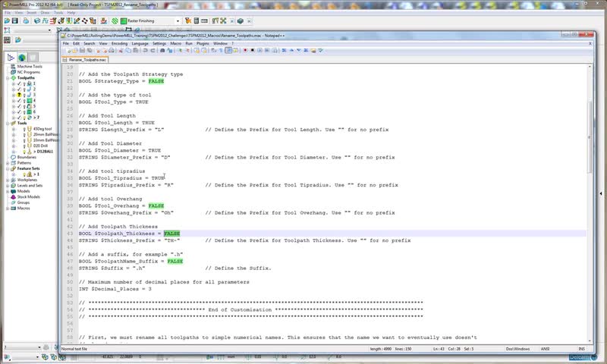Image resolution: width=607 pixels, height=364 pixels.
Task: Toggle the light bulb for feature set 1
Action: pos(24,174)
